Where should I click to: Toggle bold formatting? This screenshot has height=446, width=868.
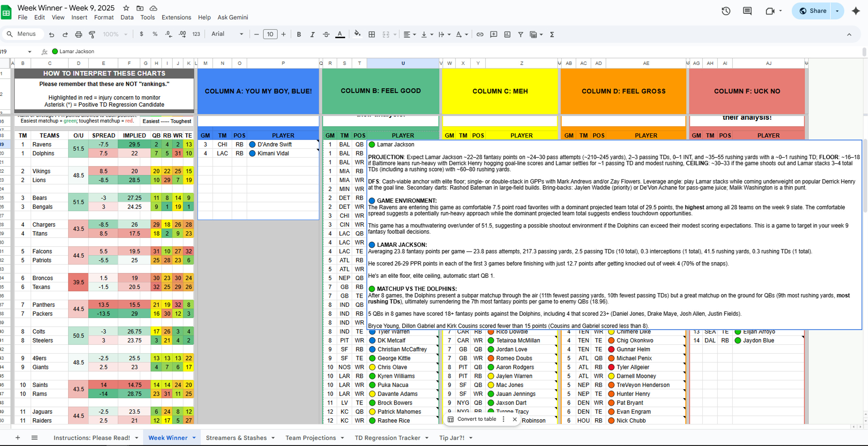pos(299,34)
